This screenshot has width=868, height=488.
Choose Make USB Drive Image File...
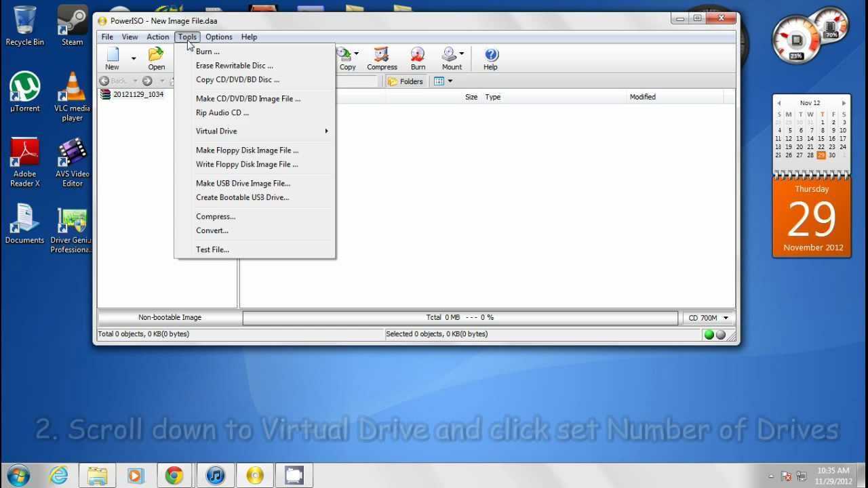tap(254, 184)
